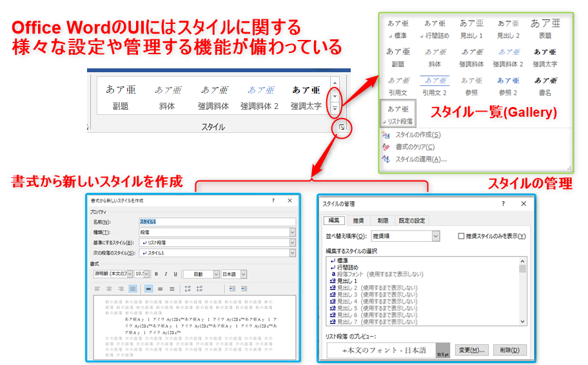Apply リスト段落 in expanded gallery

click(x=398, y=113)
